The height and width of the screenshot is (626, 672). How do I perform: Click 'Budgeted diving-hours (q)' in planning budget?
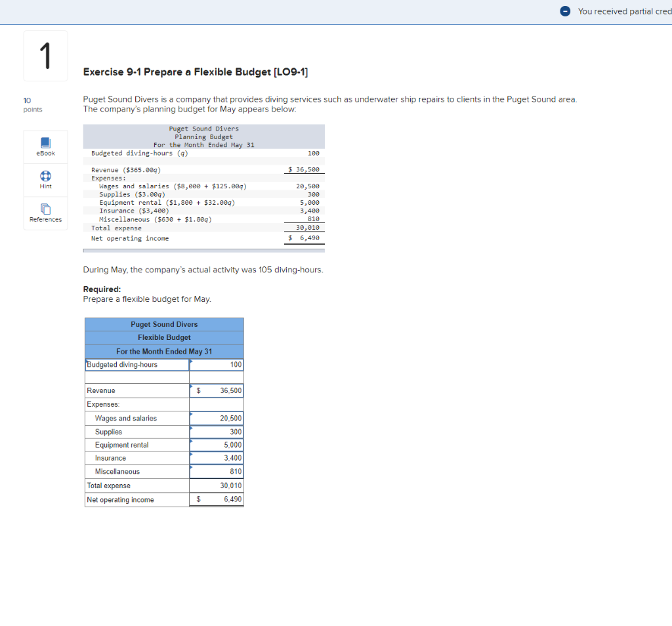coord(139,154)
